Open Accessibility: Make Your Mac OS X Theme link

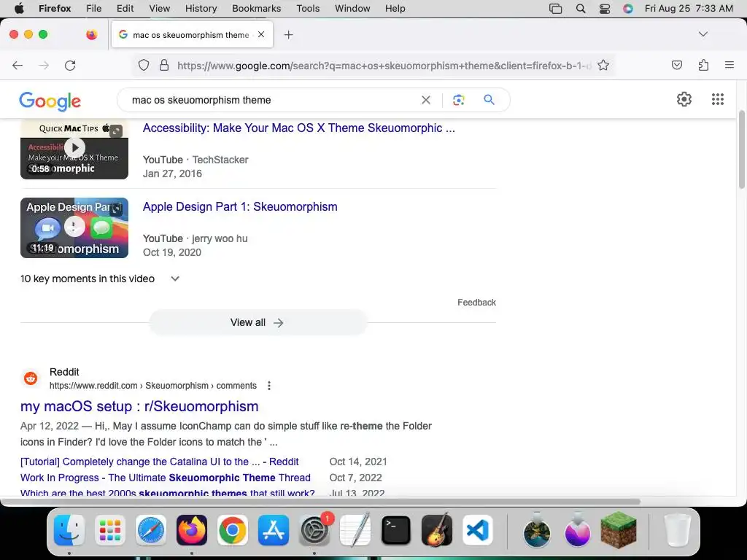click(298, 128)
